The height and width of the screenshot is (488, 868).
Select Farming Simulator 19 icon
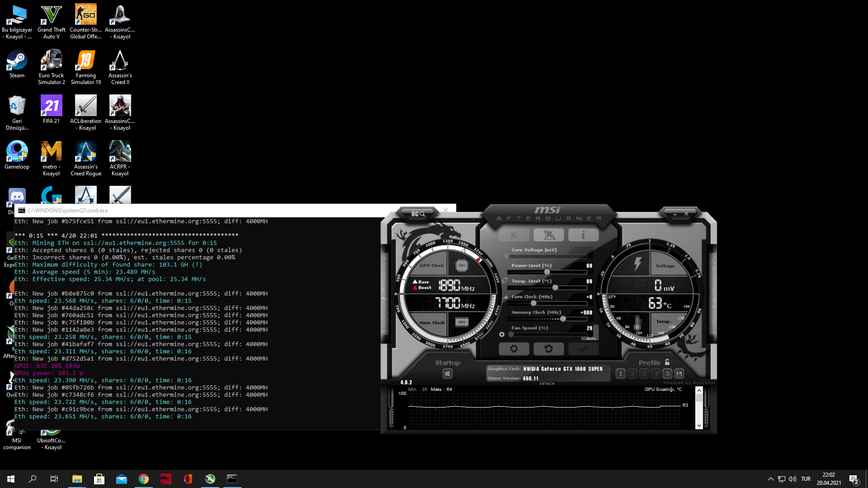(85, 67)
